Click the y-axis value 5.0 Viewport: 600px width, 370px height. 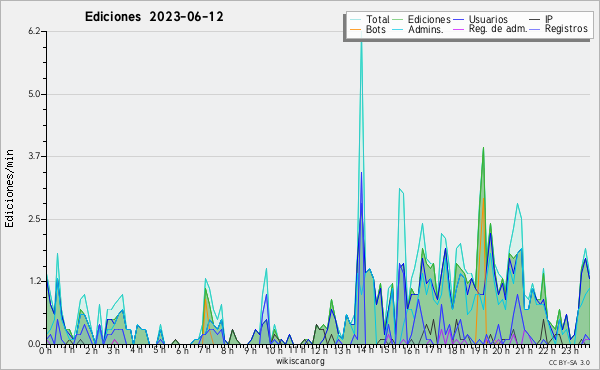pyautogui.click(x=34, y=94)
